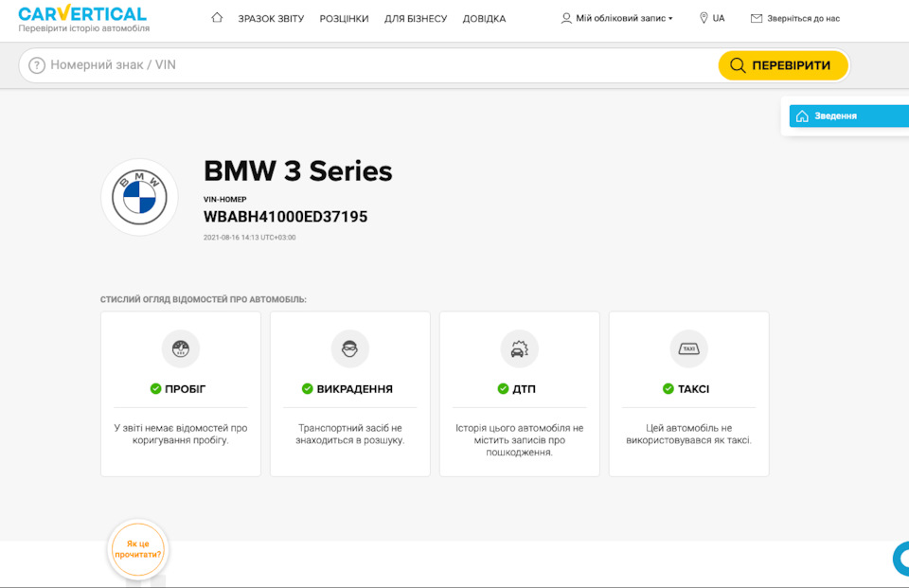This screenshot has width=909, height=588.
Task: Click the odometer icon in ПРОБІГ card
Action: (180, 348)
